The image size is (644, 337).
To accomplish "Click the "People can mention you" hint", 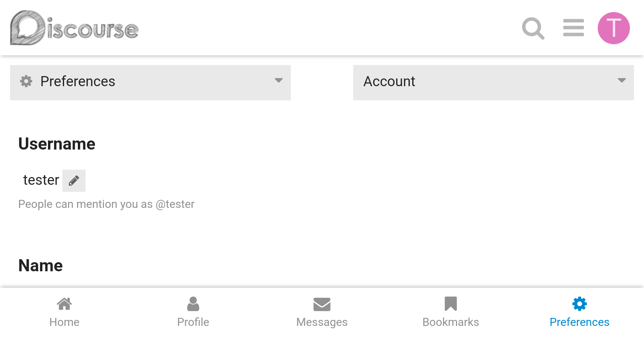I will [x=106, y=204].
